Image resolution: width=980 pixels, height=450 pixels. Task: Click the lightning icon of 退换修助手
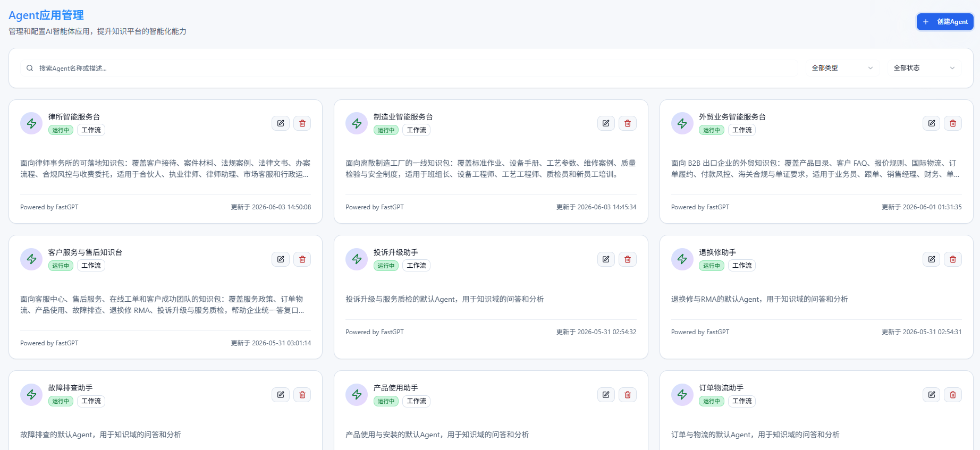(682, 259)
